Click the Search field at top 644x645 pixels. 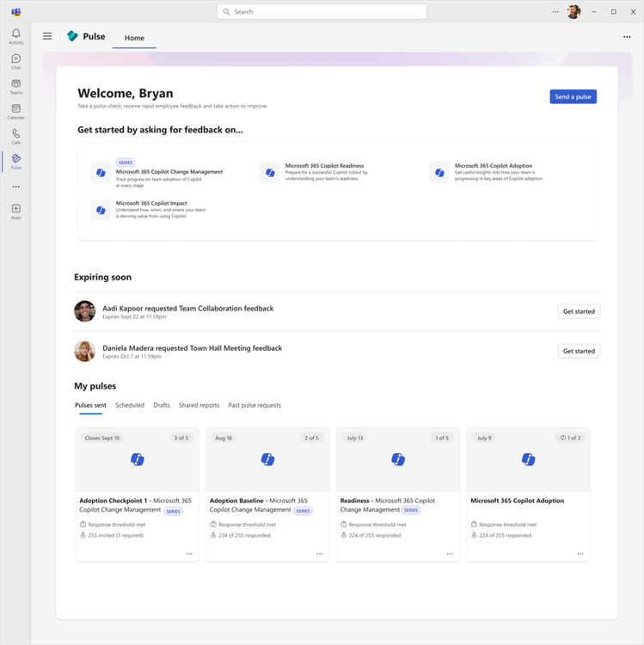[x=322, y=12]
